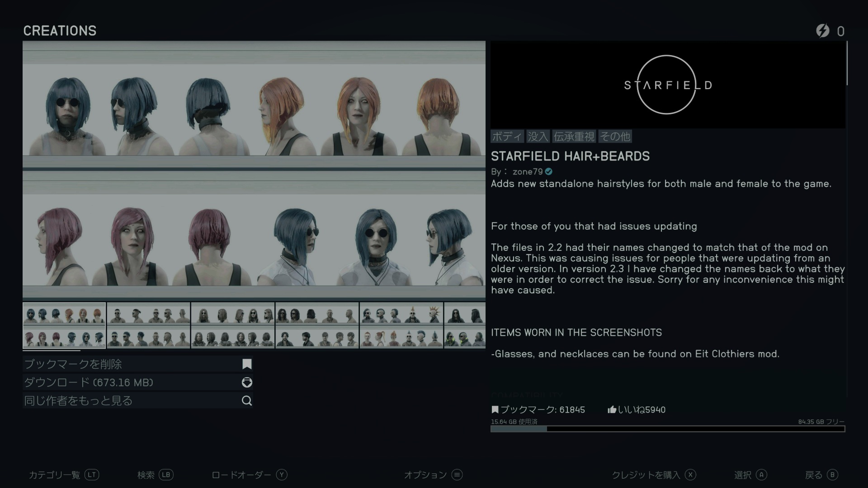Click the download icon beside 673.16 MB
The width and height of the screenshot is (868, 488).
247,382
